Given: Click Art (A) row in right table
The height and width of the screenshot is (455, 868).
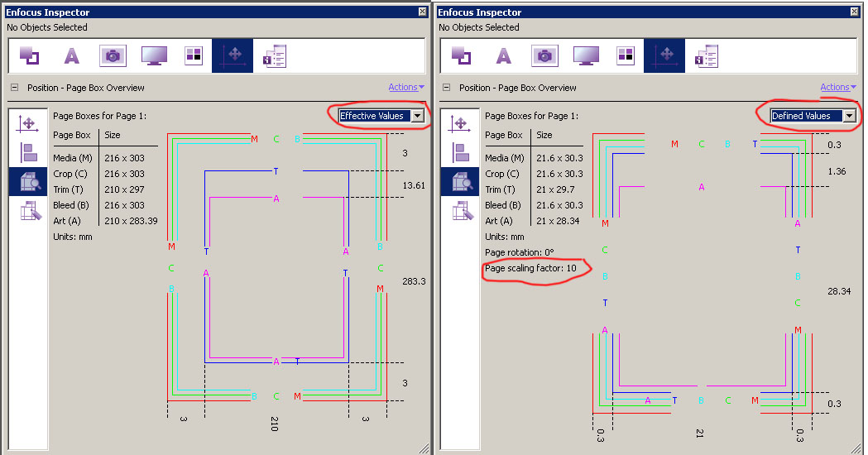Looking at the screenshot, I should tap(535, 221).
